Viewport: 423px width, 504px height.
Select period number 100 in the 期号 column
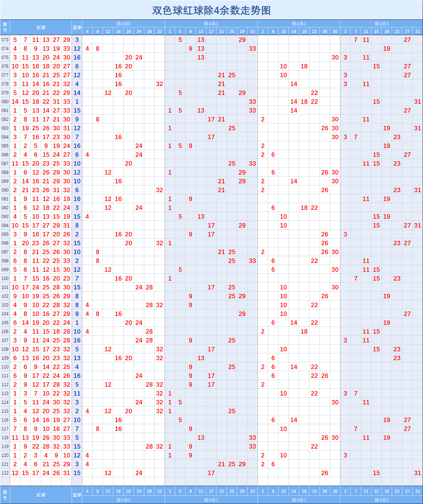[5, 278]
